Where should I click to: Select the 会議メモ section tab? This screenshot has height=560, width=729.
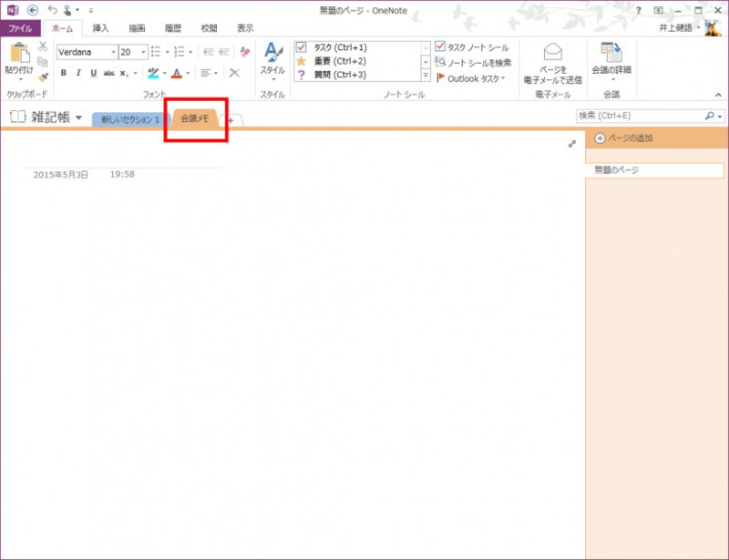pyautogui.click(x=195, y=118)
